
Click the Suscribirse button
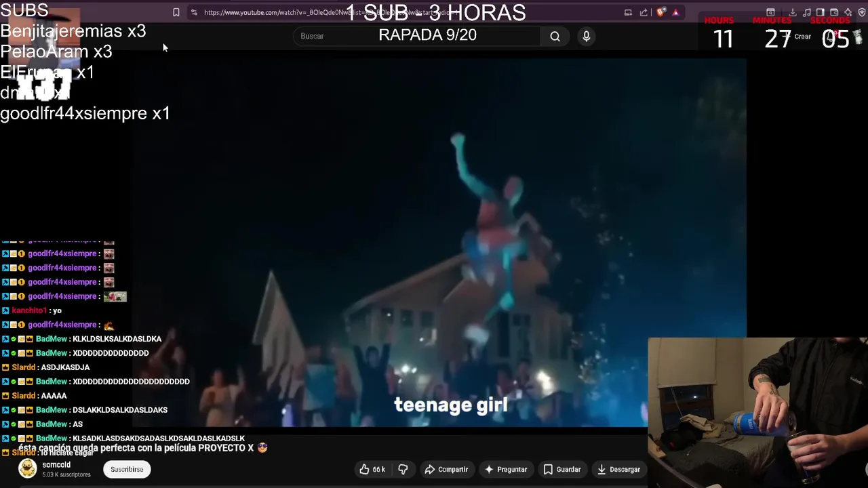click(x=127, y=469)
